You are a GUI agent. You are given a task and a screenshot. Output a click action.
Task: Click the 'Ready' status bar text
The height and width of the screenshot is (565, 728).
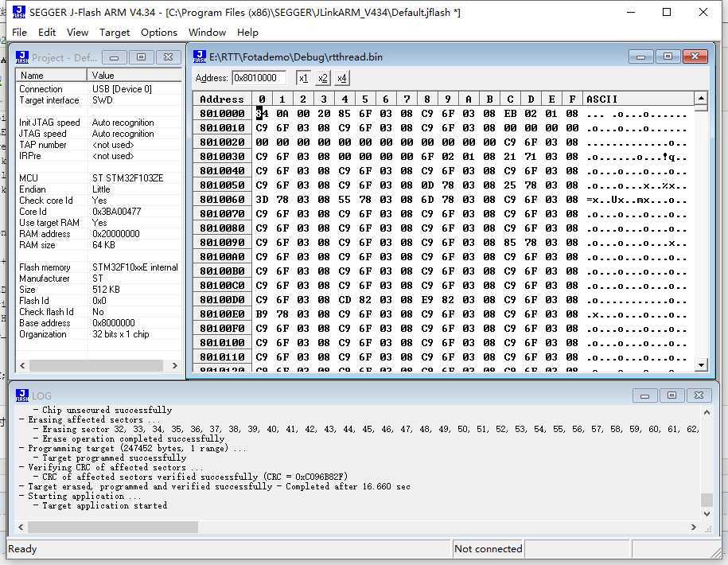click(22, 549)
